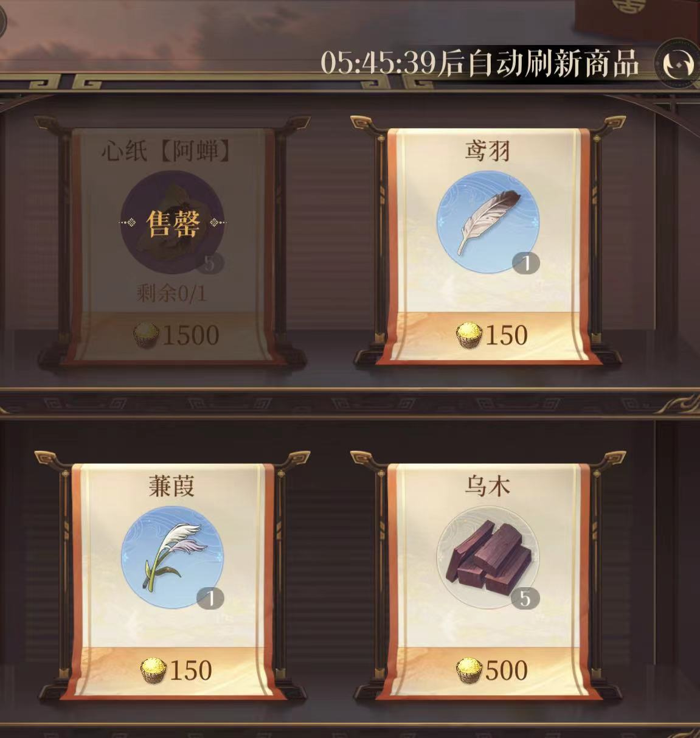Click the coin icon beside 1500 price
Image resolution: width=700 pixels, height=738 pixels.
[146, 335]
